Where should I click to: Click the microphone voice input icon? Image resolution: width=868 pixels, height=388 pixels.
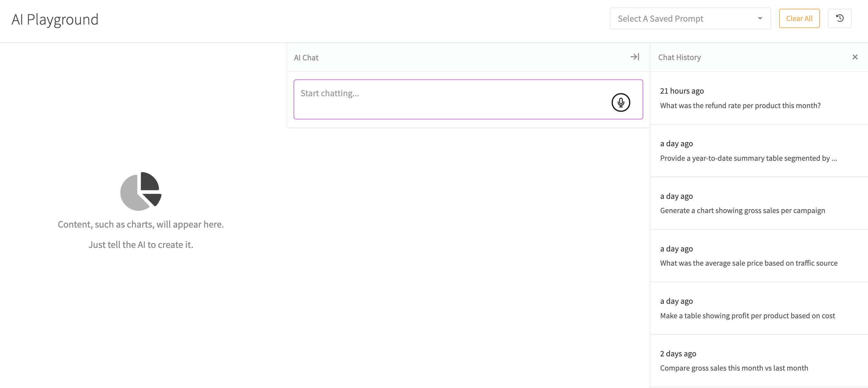click(621, 102)
